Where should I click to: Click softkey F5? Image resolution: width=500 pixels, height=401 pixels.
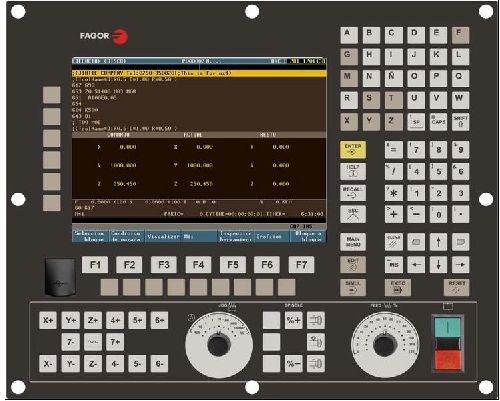point(233,265)
